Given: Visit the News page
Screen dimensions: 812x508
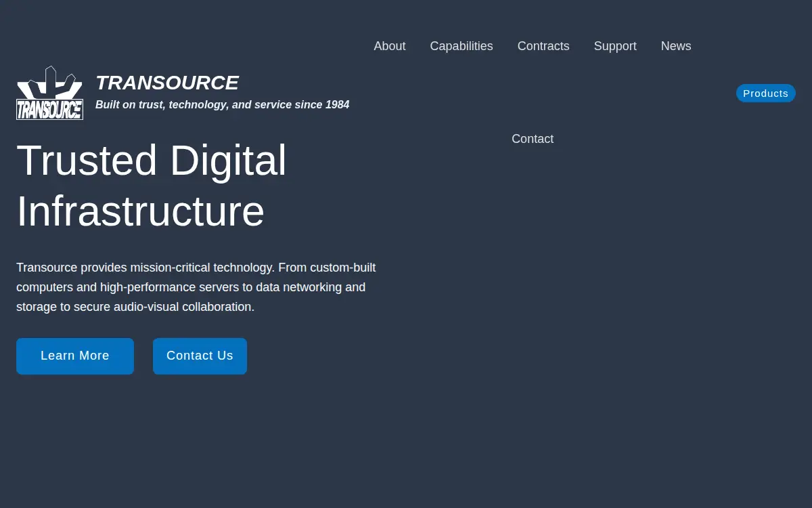Looking at the screenshot, I should point(676,46).
